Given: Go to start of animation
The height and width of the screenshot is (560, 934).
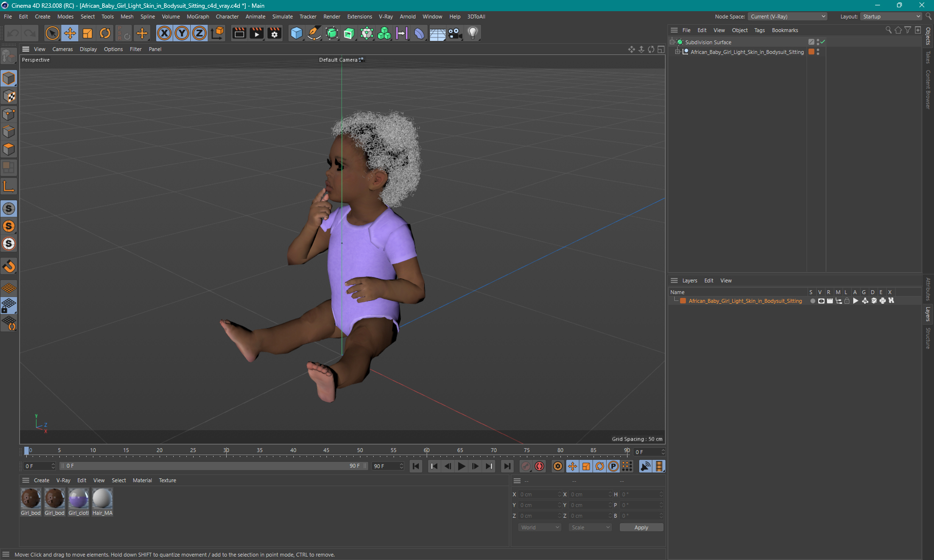Looking at the screenshot, I should [416, 466].
